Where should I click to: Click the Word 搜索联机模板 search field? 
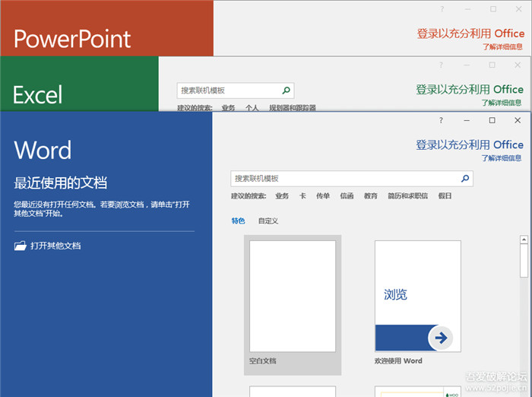pos(351,179)
